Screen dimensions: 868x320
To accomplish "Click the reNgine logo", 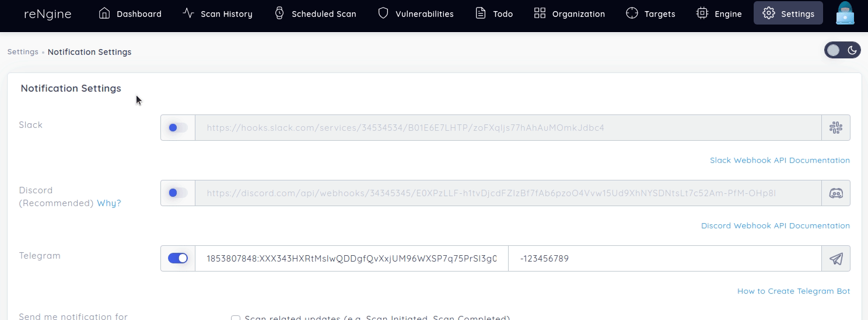I will (48, 13).
